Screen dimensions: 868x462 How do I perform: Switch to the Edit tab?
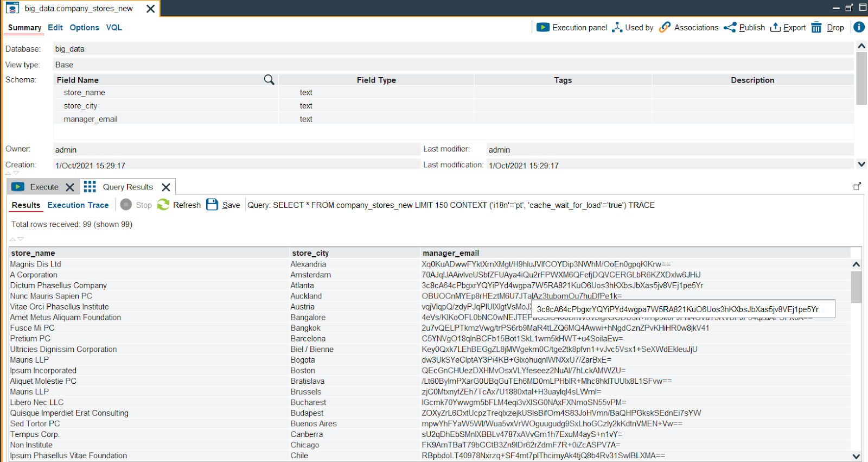click(x=55, y=28)
